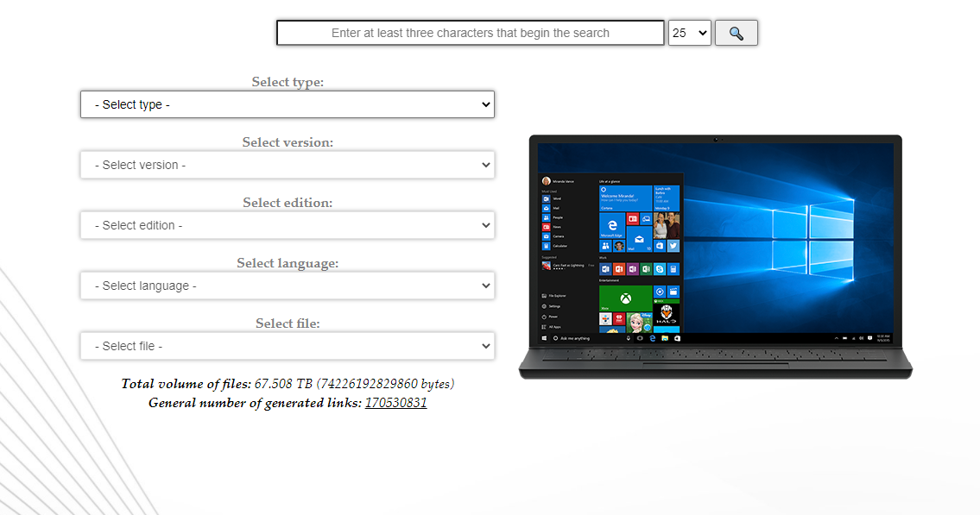Image resolution: width=980 pixels, height=515 pixels.
Task: Open the Select language dropdown
Action: [288, 286]
